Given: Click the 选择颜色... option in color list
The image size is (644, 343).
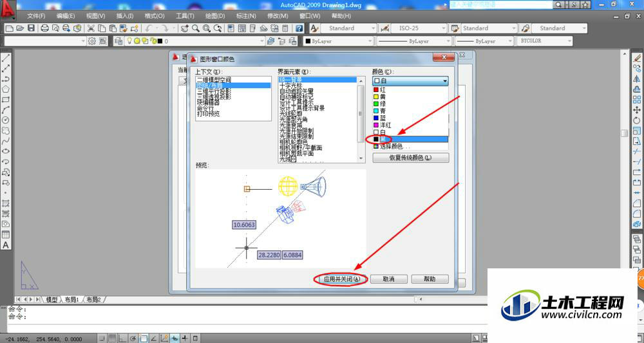Looking at the screenshot, I should [x=410, y=147].
